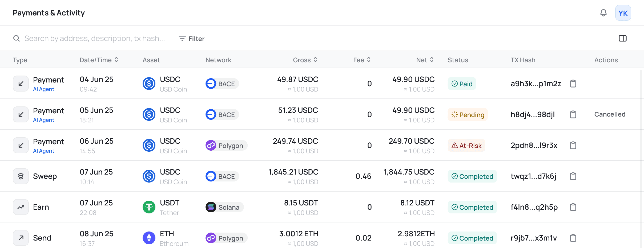Click the At-Risk status badge
The width and height of the screenshot is (644, 248).
[x=466, y=145]
